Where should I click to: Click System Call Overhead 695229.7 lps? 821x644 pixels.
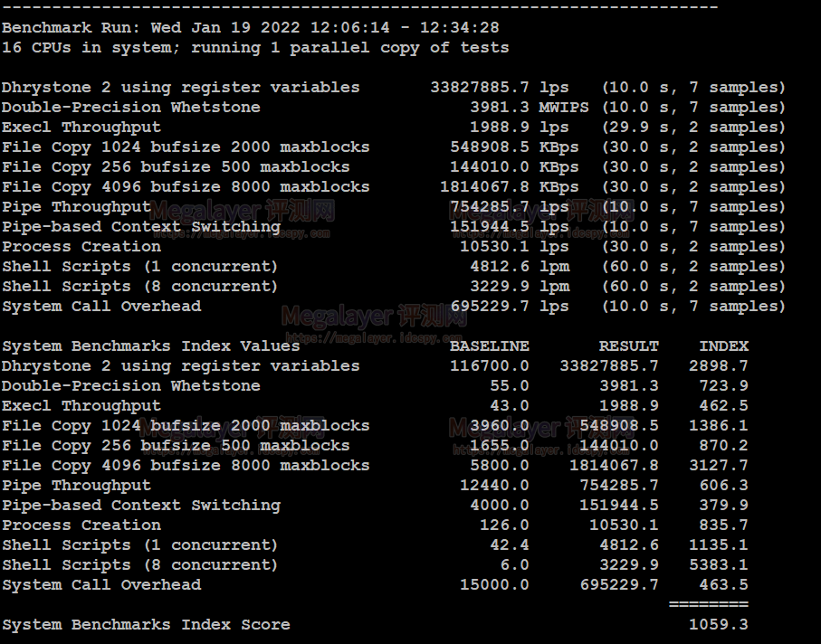[510, 306]
